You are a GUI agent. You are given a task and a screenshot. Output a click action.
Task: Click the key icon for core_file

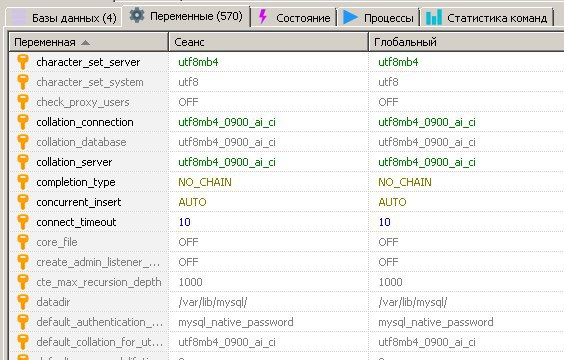tap(23, 242)
